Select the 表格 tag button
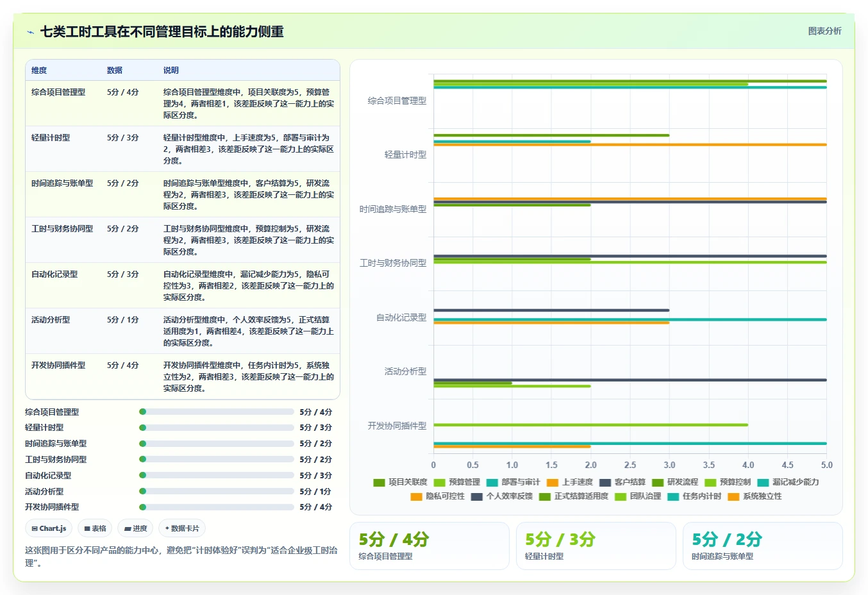The height and width of the screenshot is (595, 868). pyautogui.click(x=95, y=529)
